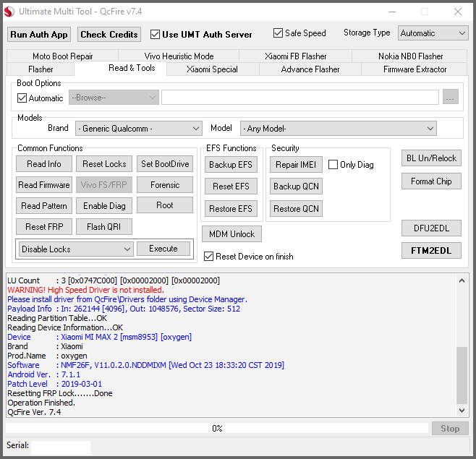Click the Reset FRP button

(x=44, y=227)
